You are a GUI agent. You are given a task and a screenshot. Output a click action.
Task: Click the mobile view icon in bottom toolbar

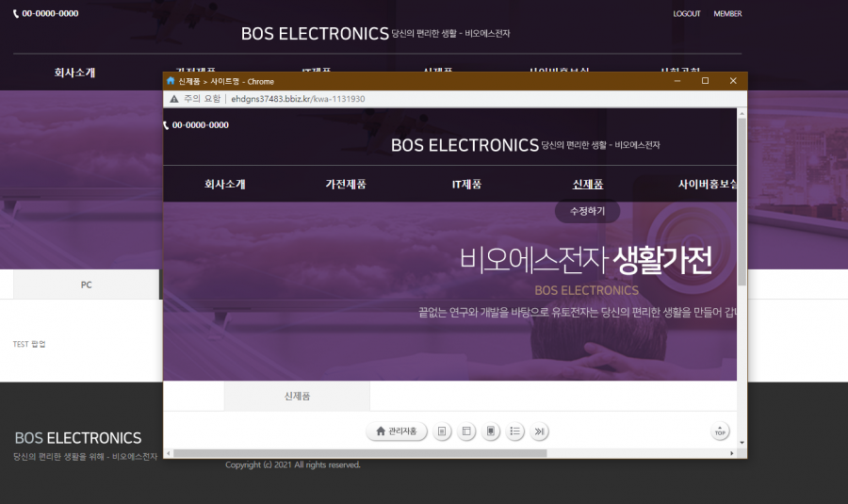[x=490, y=431]
